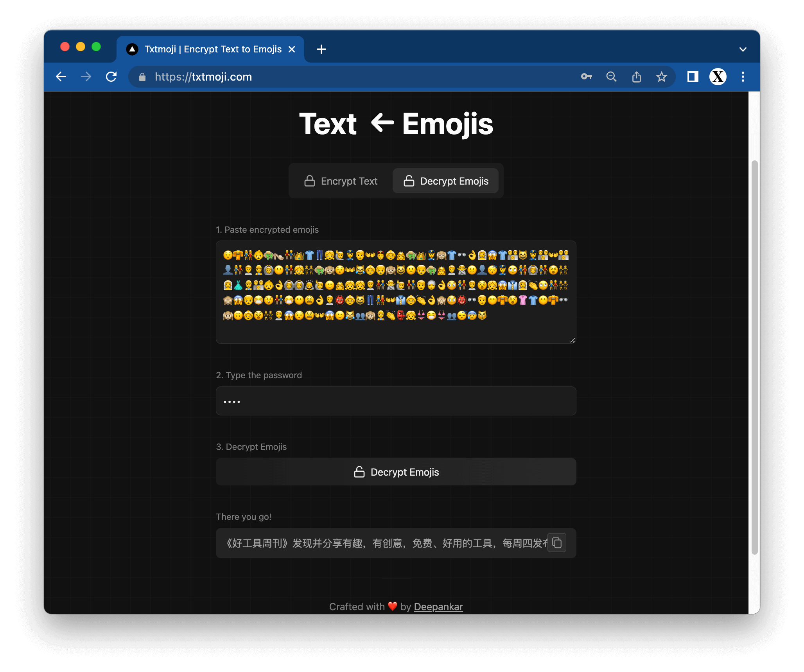This screenshot has width=804, height=672.
Task: Bookmark this page with the star icon
Action: 662,77
